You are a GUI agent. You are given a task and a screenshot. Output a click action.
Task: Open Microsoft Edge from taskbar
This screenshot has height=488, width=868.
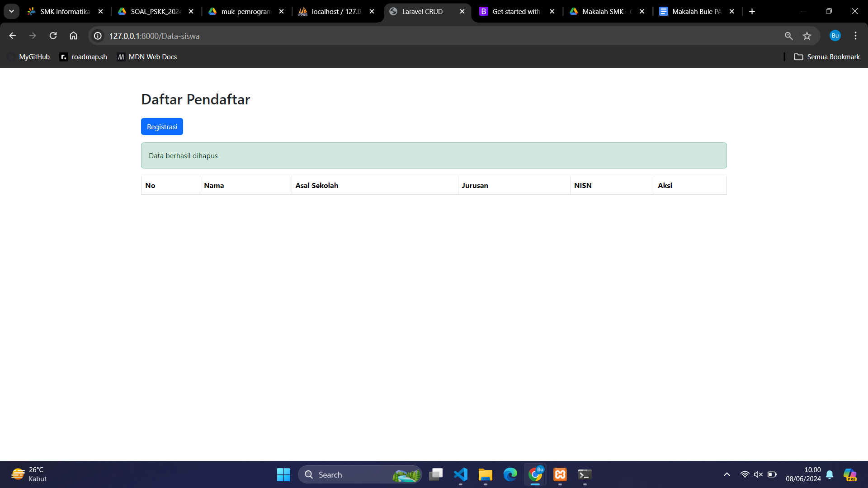tap(510, 474)
